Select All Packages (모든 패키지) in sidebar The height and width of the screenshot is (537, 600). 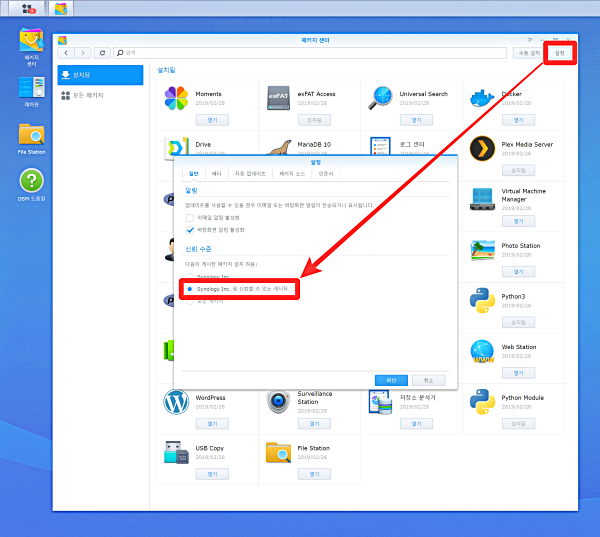pos(100,95)
